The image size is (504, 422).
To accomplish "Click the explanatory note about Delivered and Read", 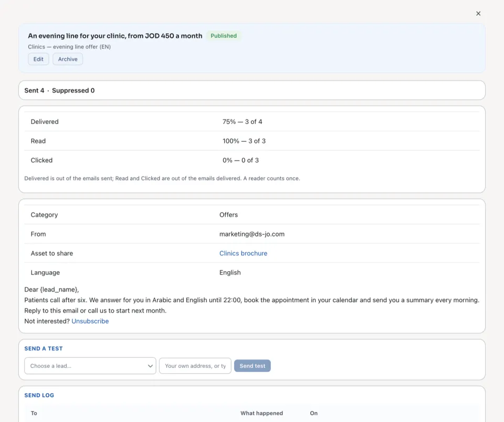I will (162, 178).
